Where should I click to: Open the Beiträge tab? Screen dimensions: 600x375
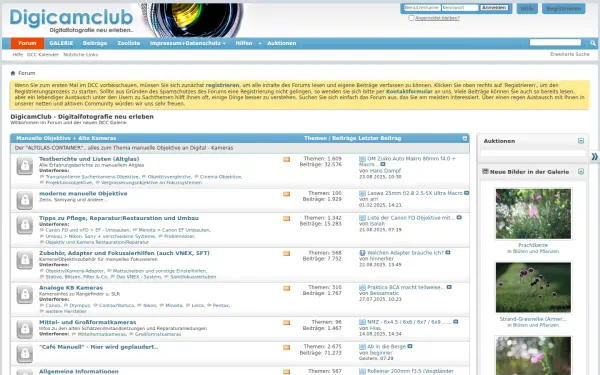pyautogui.click(x=95, y=43)
